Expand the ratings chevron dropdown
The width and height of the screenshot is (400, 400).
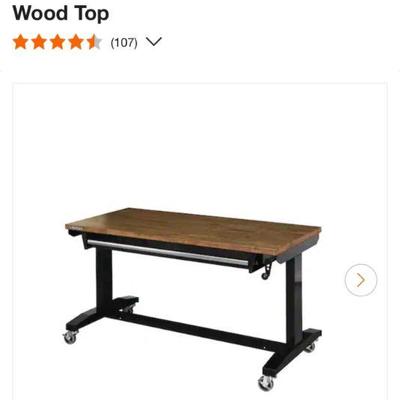click(154, 42)
